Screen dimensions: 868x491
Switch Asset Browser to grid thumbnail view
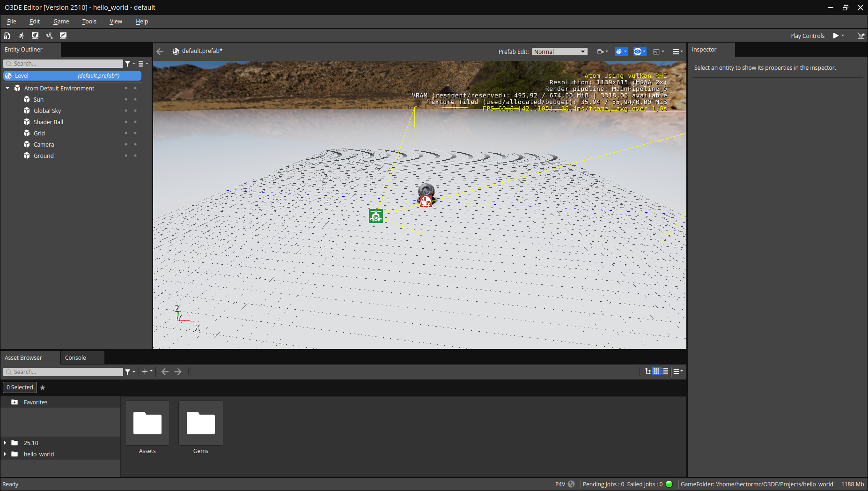point(656,371)
